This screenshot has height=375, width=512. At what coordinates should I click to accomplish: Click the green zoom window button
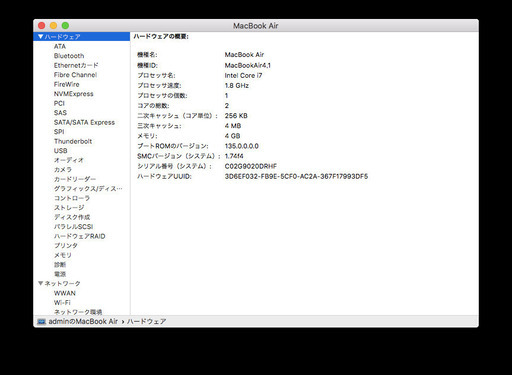[x=65, y=26]
